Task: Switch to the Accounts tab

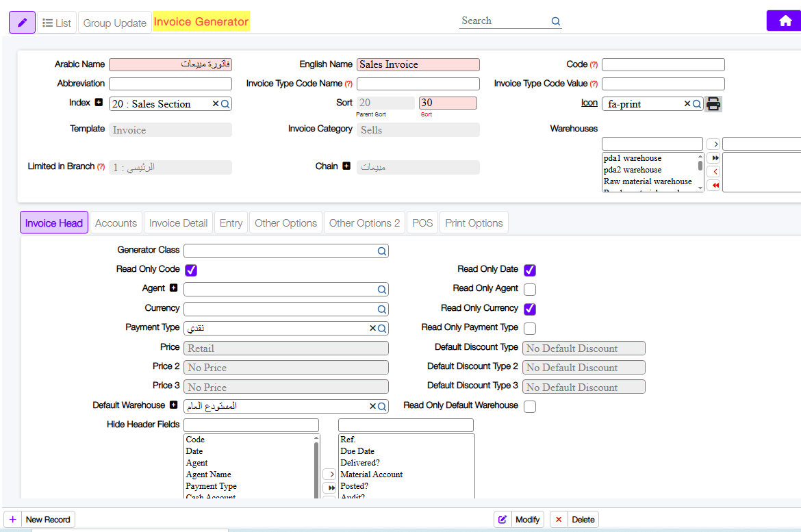Action: 116,223
